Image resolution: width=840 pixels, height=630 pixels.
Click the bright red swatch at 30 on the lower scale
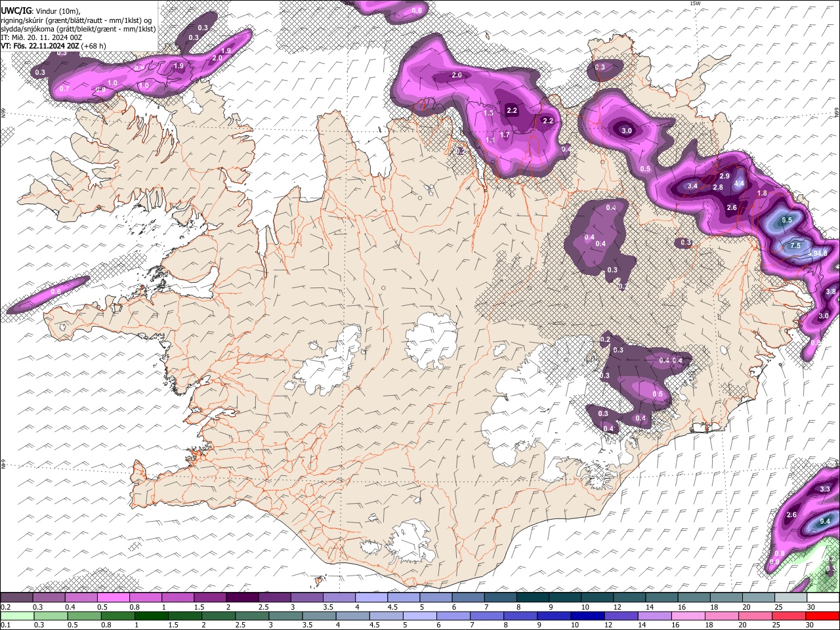point(823,616)
